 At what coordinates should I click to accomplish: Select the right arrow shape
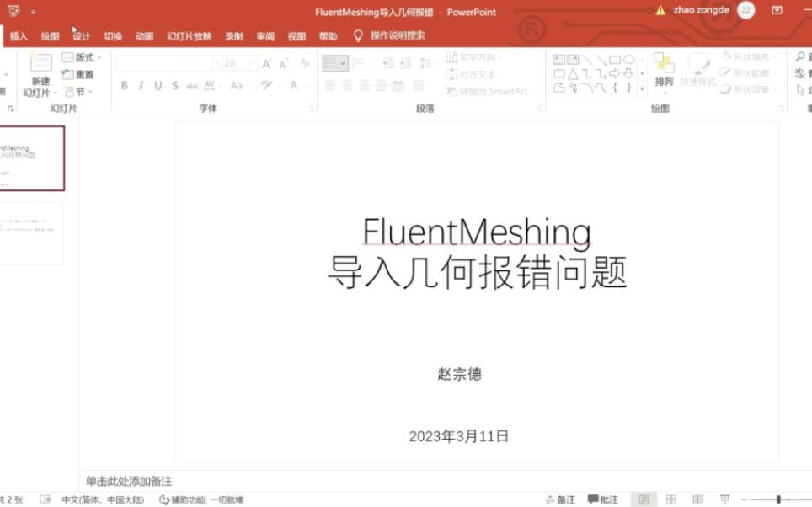pyautogui.click(x=615, y=73)
